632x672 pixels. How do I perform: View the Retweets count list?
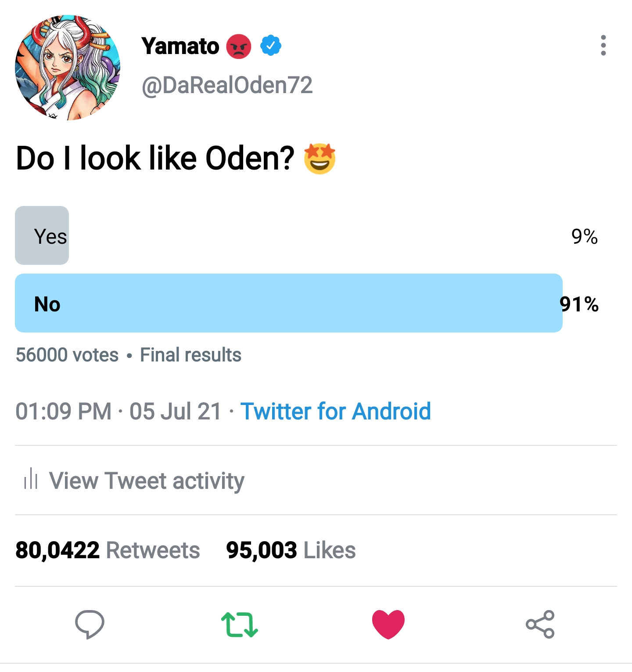click(108, 550)
